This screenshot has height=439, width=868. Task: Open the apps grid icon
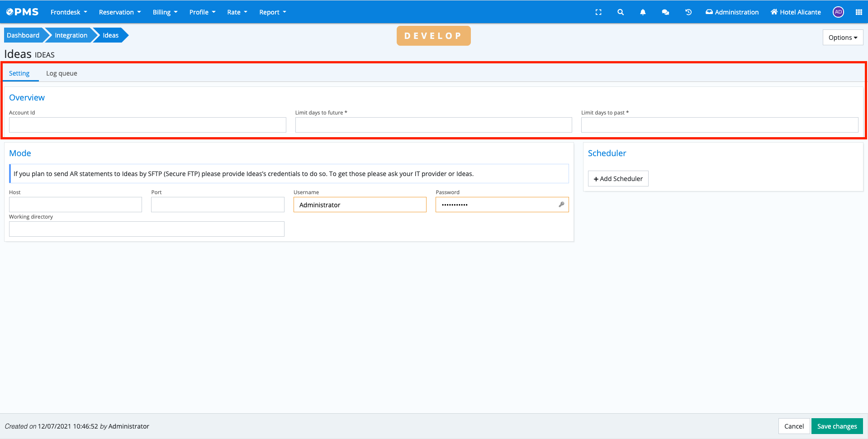(x=859, y=12)
